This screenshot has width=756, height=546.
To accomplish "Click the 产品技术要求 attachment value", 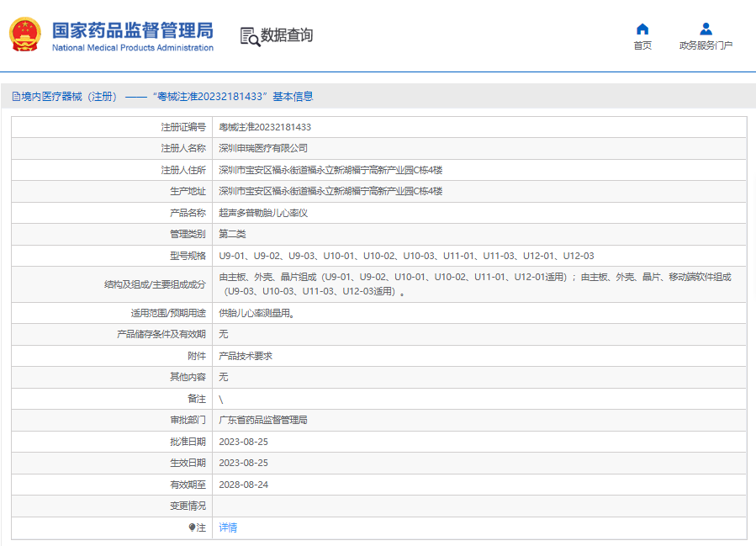I will coord(246,356).
